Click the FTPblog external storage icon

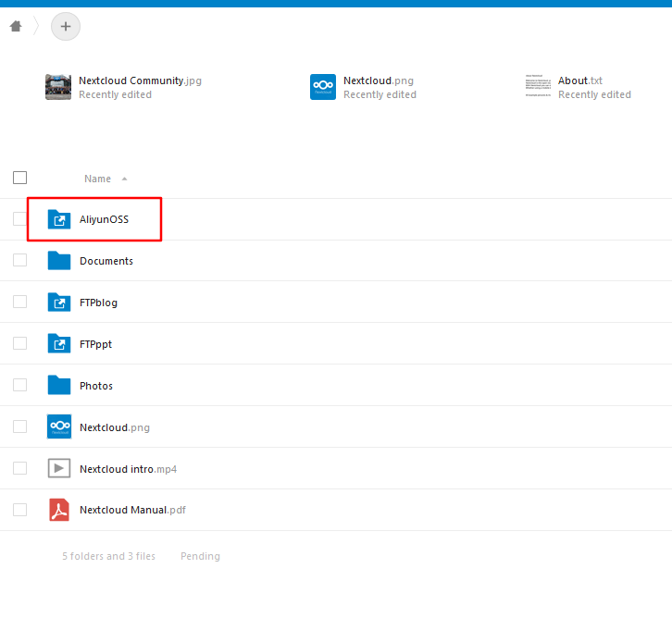(59, 303)
